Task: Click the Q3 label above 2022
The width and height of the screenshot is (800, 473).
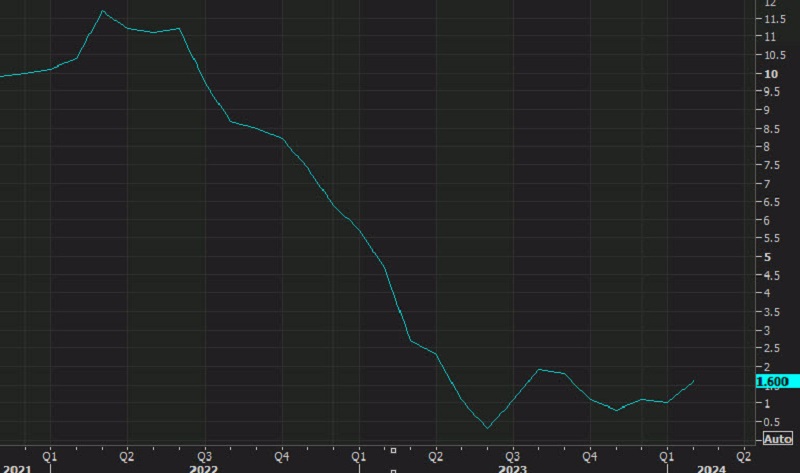Action: [203, 453]
